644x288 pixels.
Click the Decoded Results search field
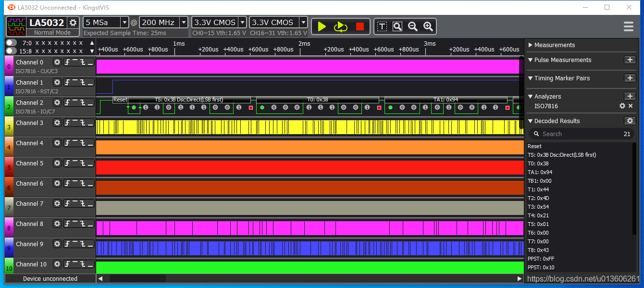(582, 134)
